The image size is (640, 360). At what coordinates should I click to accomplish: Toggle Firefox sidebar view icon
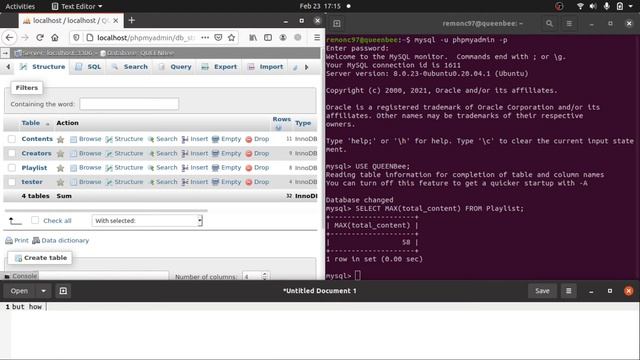click(x=268, y=38)
